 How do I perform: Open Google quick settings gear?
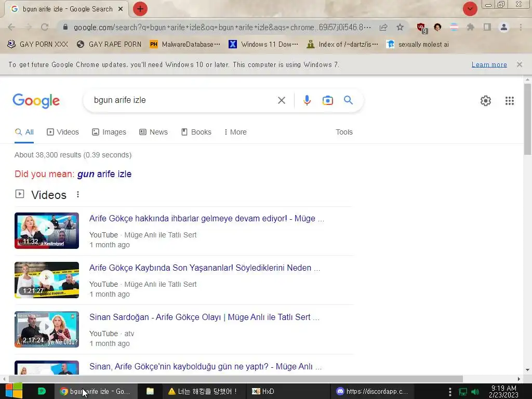point(486,100)
